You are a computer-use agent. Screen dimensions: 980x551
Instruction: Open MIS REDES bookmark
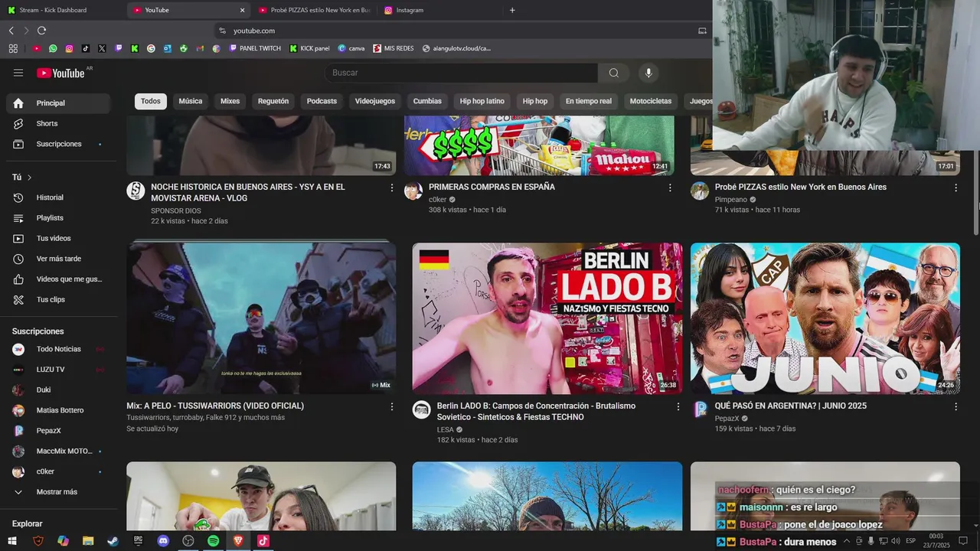(393, 48)
